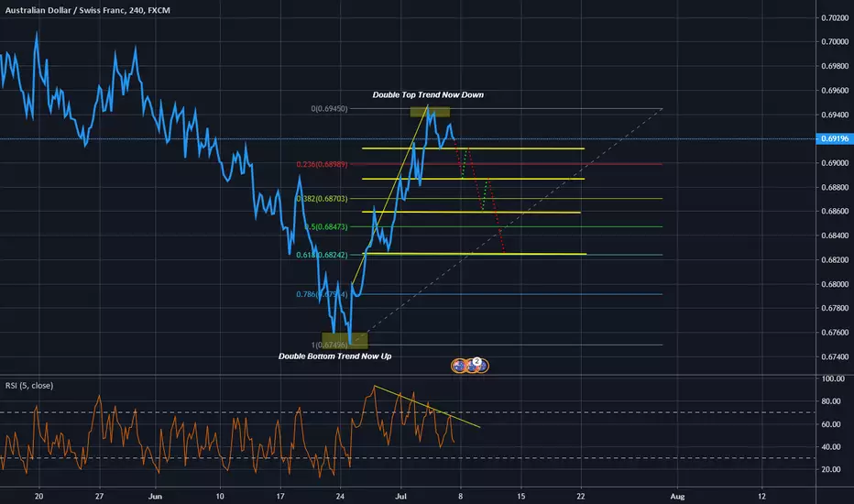Click the 0.70200 price axis label

tap(835, 18)
